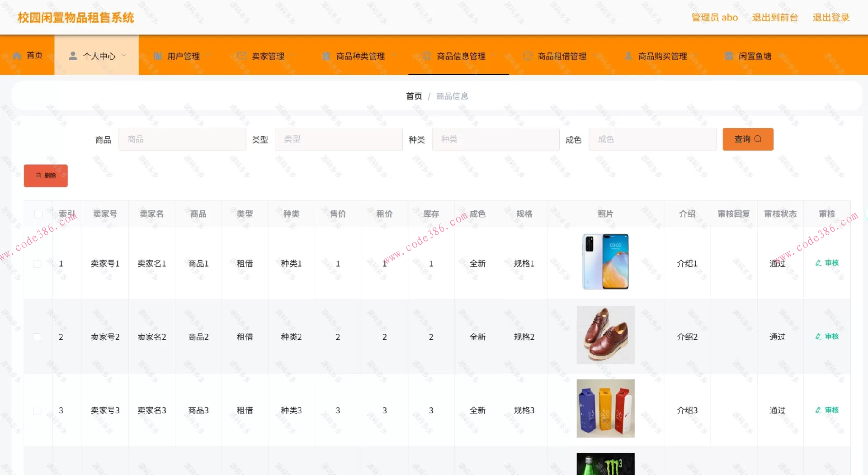Click the 商品种类管理 gear icon
Viewport: 868px width, 475px height.
(x=326, y=55)
